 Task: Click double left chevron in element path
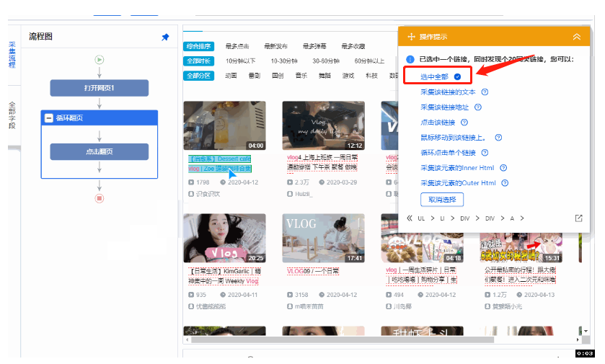click(x=410, y=218)
